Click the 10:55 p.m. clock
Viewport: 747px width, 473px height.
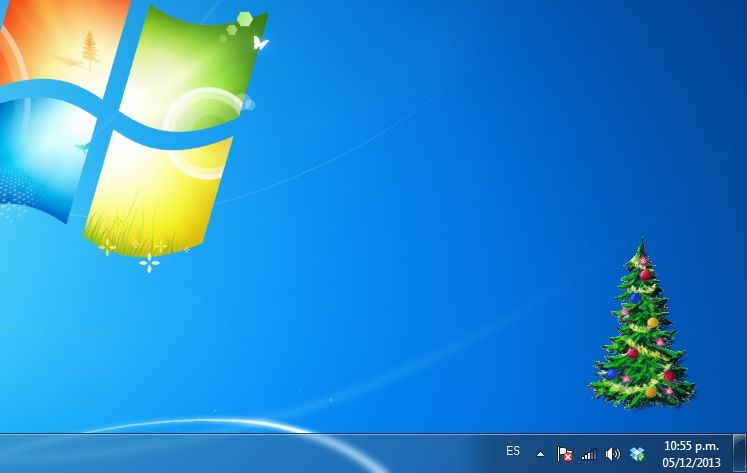[691, 446]
